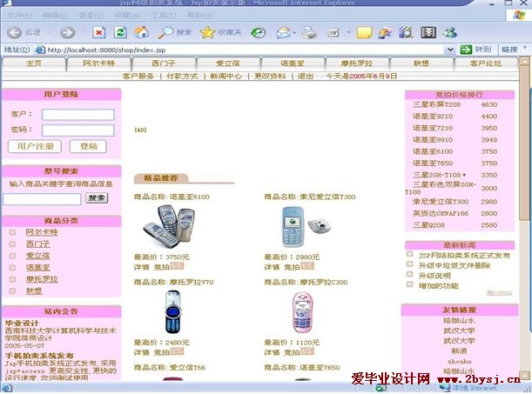This screenshot has width=532, height=394.
Task: Print the page with printer icon
Action: tap(309, 33)
